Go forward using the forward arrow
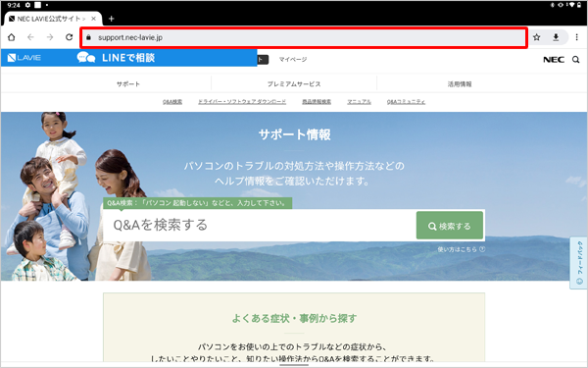The width and height of the screenshot is (588, 368). pyautogui.click(x=50, y=37)
